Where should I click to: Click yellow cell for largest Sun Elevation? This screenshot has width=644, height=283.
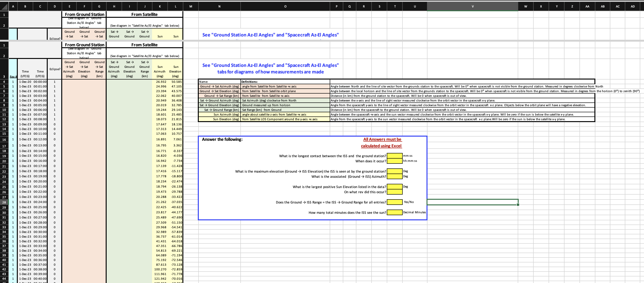point(394,187)
